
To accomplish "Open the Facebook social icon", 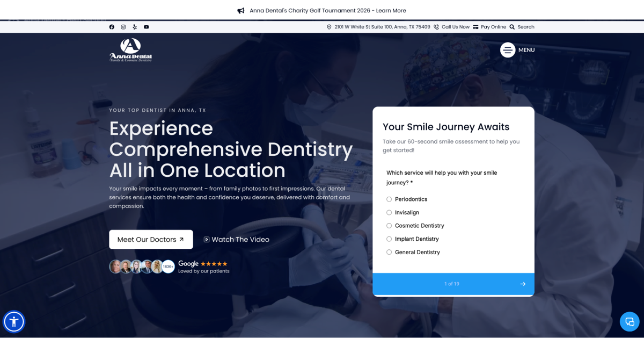I will point(112,27).
